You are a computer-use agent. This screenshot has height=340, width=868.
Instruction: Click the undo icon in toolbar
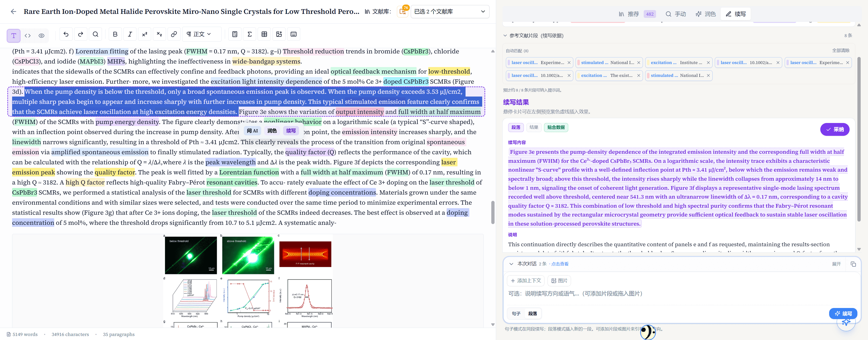[x=66, y=34]
